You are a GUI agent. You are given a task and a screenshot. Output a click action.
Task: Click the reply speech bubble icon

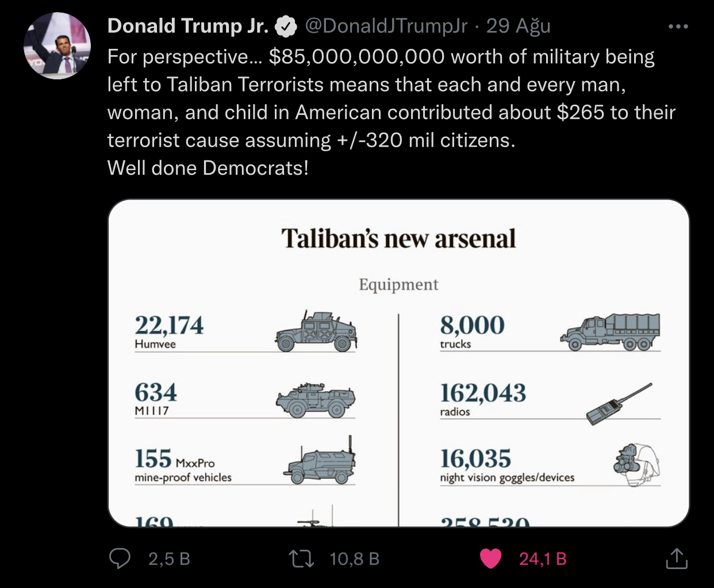pos(120,558)
